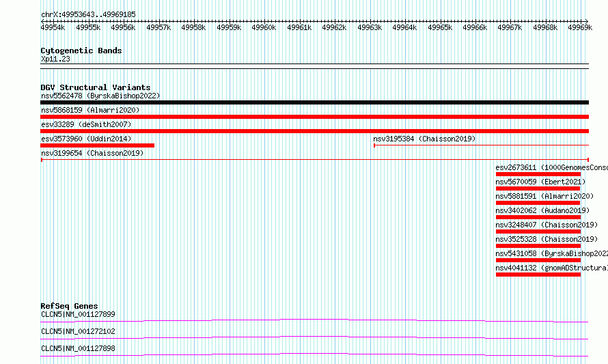Open nsv3195384 (Chaisson2019) variant label
This screenshot has height=364, width=608.
tap(424, 139)
